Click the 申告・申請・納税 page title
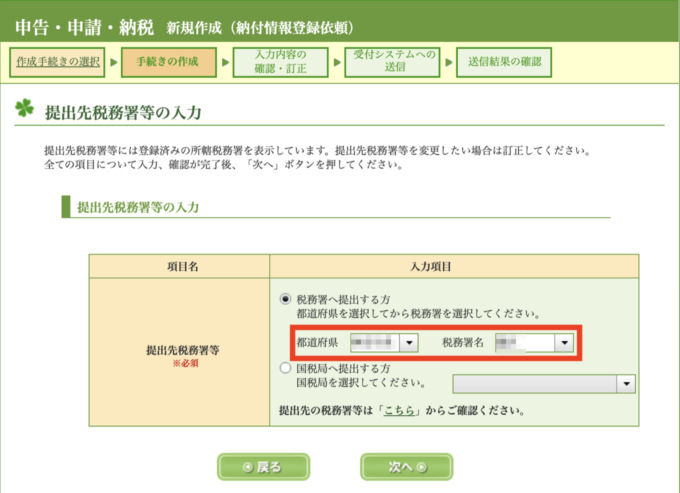Viewport: 680px width, 493px height. pos(84,27)
